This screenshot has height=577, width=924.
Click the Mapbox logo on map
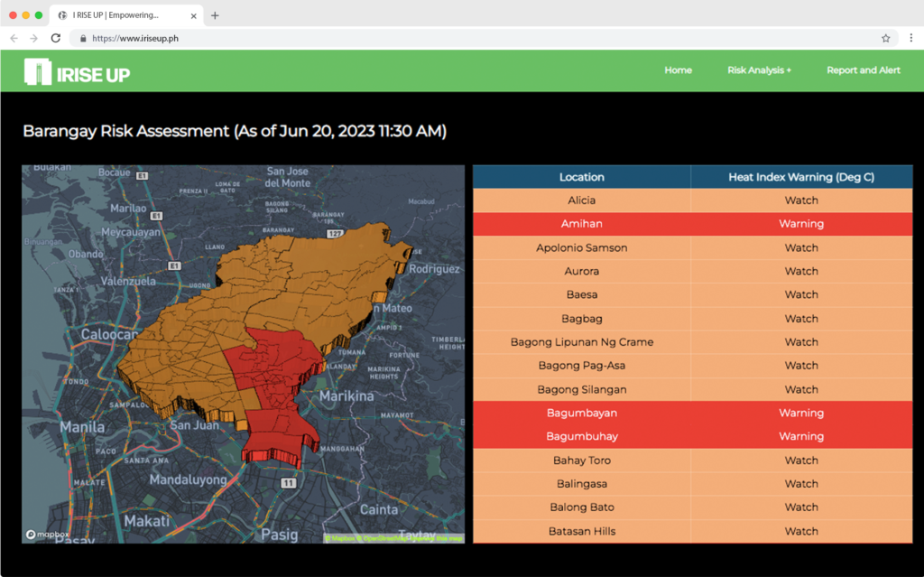[48, 535]
